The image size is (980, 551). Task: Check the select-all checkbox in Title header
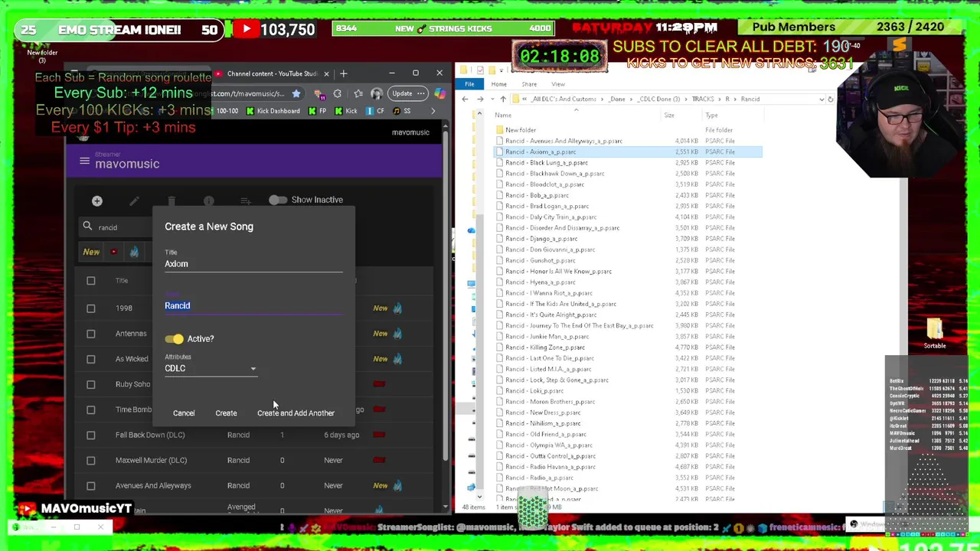tap(90, 281)
